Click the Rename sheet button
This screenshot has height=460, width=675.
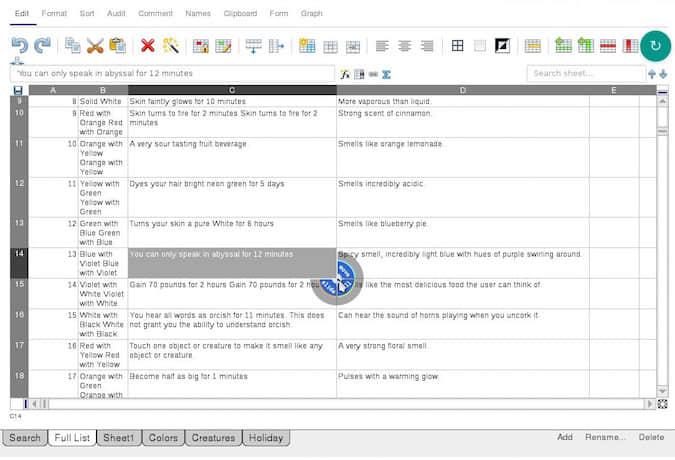tap(605, 437)
